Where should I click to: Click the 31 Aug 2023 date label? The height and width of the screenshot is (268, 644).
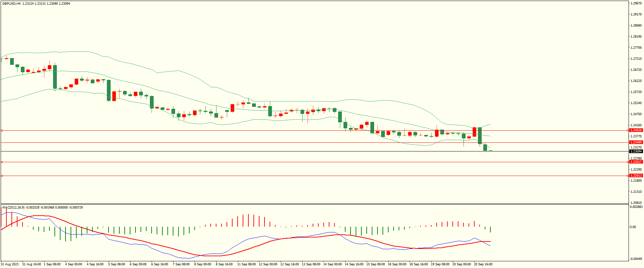tap(10, 264)
